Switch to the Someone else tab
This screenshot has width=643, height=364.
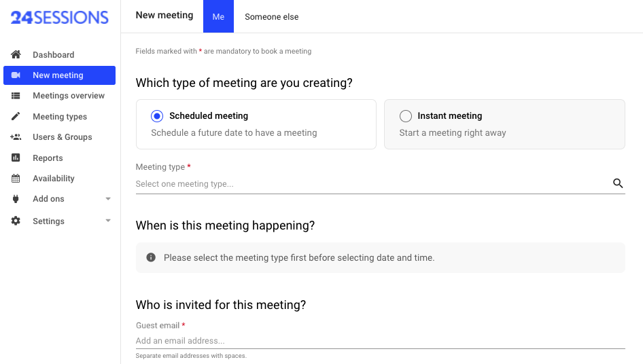point(271,17)
